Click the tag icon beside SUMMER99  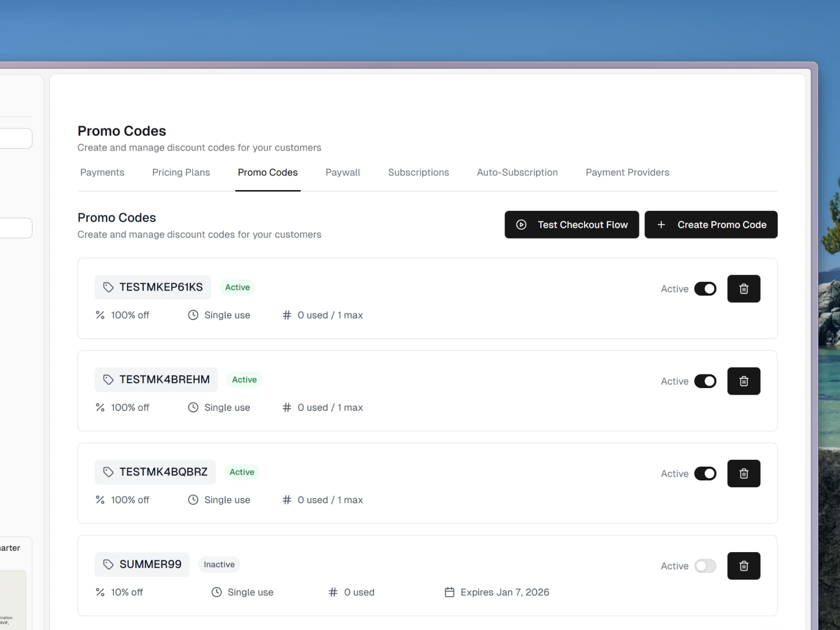108,564
